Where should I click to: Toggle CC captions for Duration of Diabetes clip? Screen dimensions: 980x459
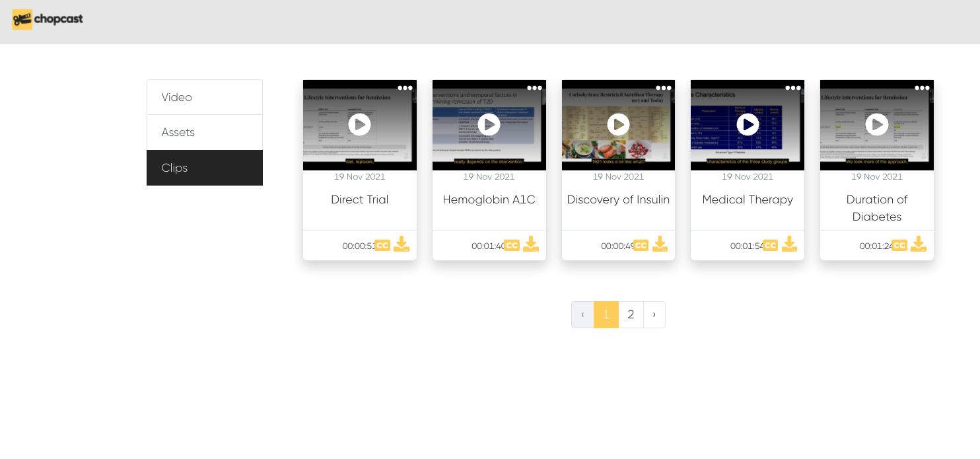[899, 246]
